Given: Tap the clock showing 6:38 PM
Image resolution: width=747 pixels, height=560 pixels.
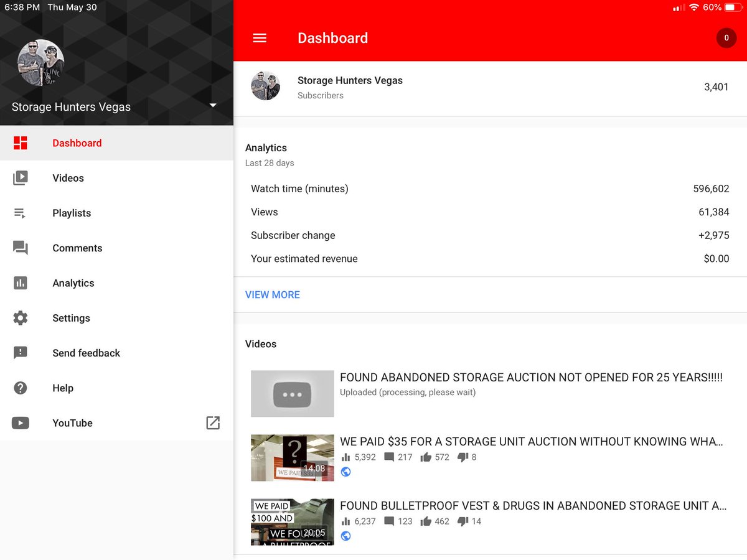Looking at the screenshot, I should tap(22, 7).
